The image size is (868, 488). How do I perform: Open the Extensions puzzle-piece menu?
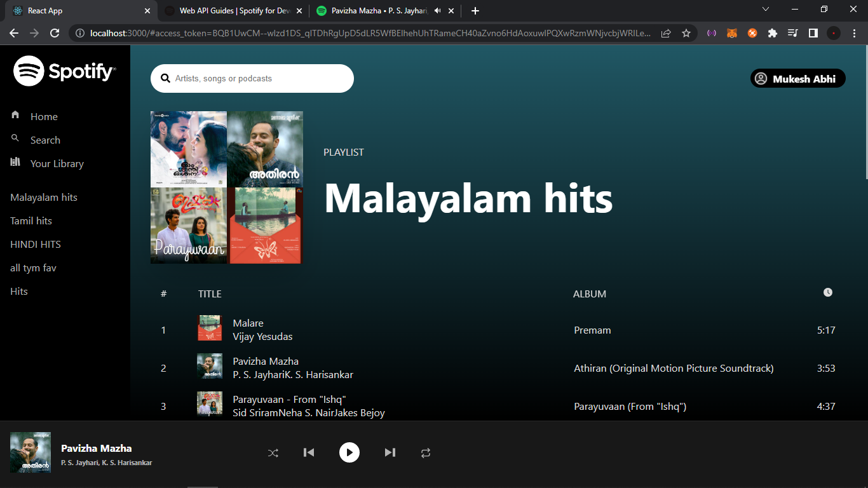[x=773, y=34]
